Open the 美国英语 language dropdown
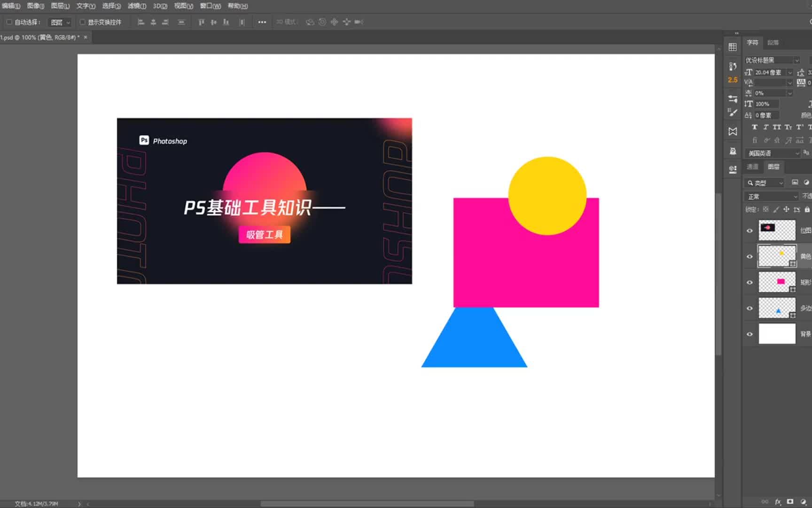 (x=772, y=153)
